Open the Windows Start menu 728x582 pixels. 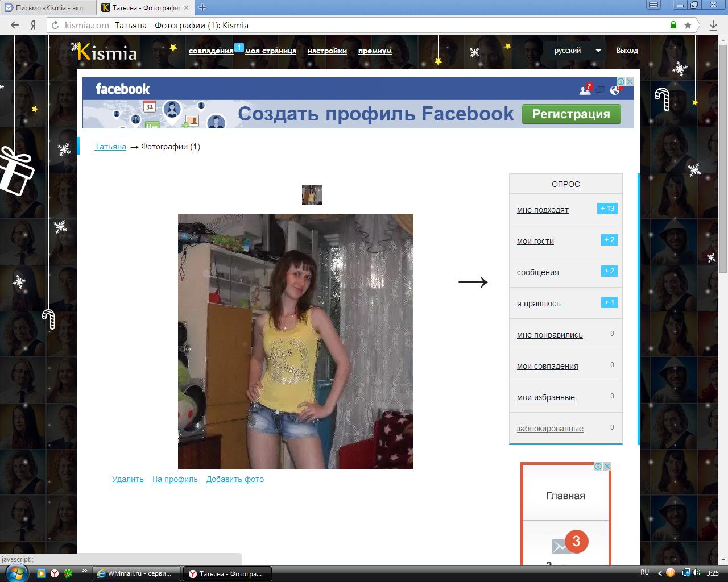click(16, 572)
